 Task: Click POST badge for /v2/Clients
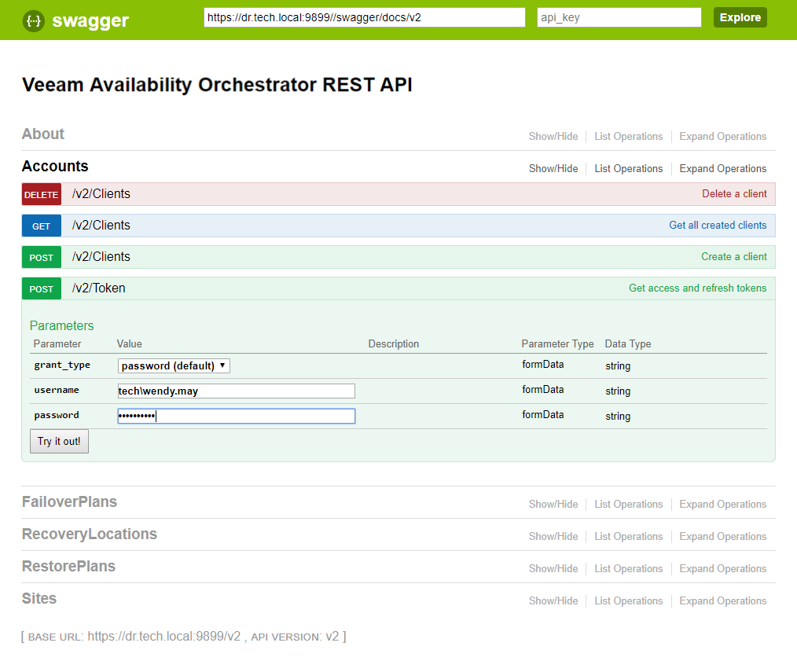pos(41,258)
